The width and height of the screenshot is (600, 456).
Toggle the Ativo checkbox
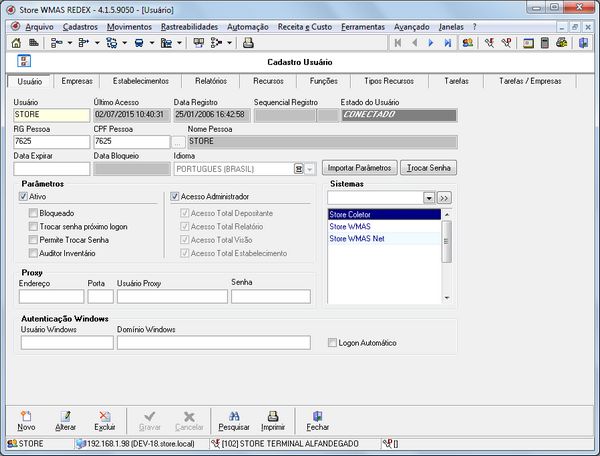point(23,197)
